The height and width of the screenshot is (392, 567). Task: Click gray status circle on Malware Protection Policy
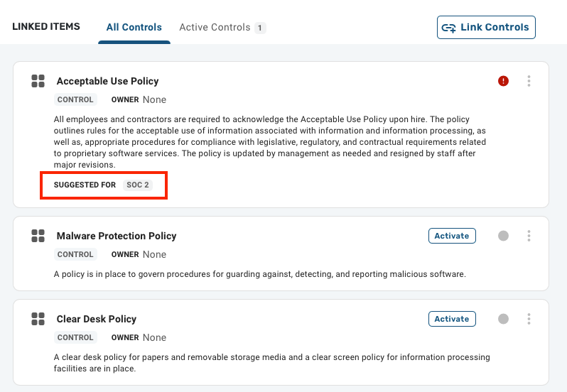pyautogui.click(x=503, y=236)
